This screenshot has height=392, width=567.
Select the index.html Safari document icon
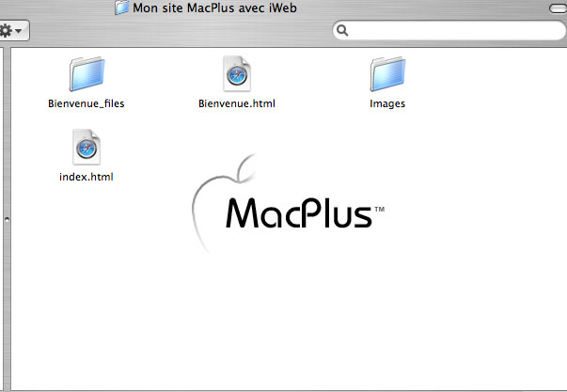[87, 148]
